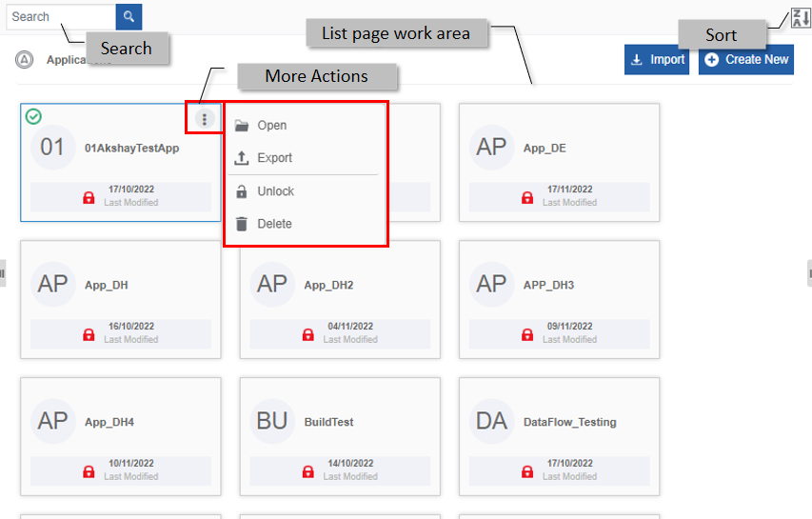Click the AP avatar of App_DH4
812x519 pixels.
coord(52,421)
